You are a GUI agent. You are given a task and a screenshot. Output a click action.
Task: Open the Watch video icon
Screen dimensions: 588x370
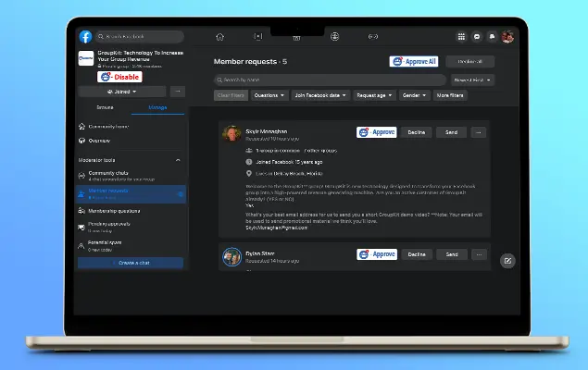(258, 36)
